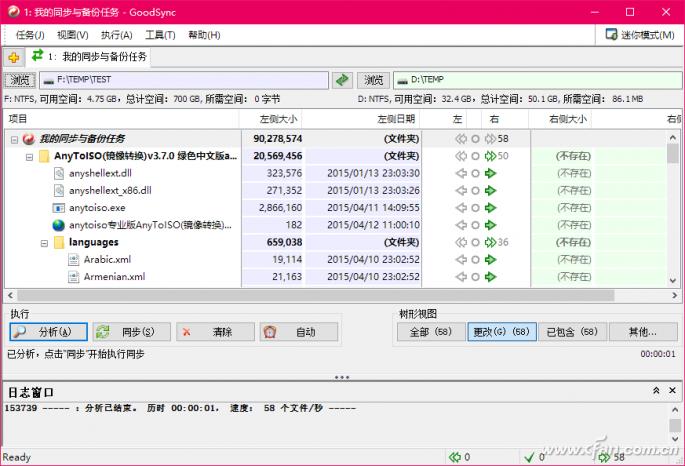Viewport: 685px width, 466px height.
Task: Click the 分析(A) analyze button
Action: click(48, 332)
